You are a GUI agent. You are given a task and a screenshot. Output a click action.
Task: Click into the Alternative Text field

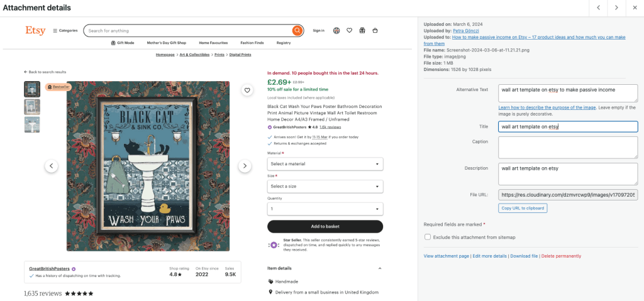567,94
